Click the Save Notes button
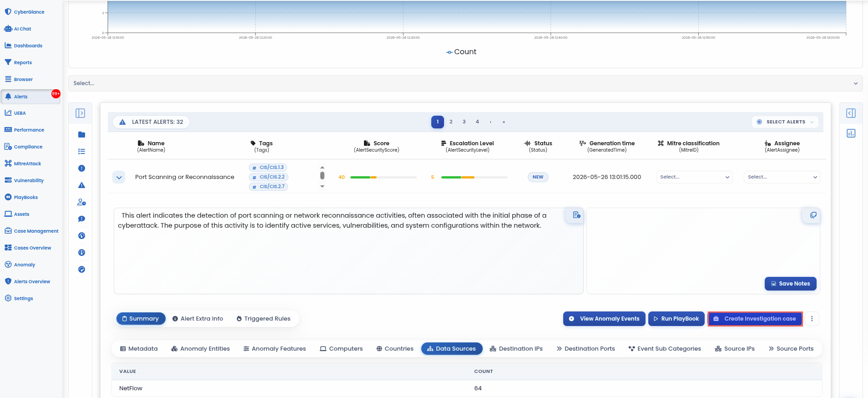 point(790,284)
